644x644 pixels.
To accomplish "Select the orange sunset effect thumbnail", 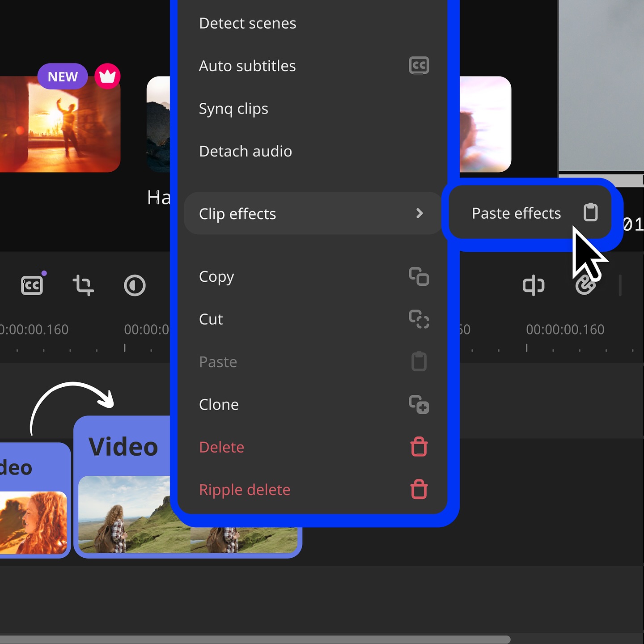I will point(60,124).
